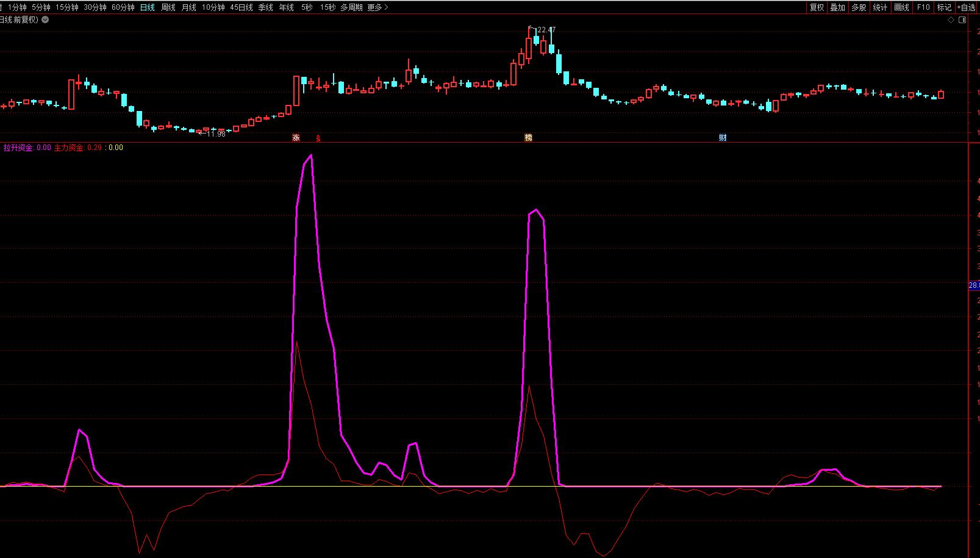Open the F10 company info
The height and width of the screenshot is (558, 980).
[x=923, y=7]
